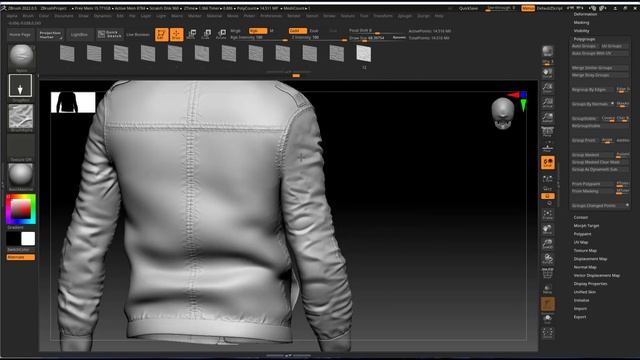Click the Home Page button
640x360 pixels.
tap(20, 35)
